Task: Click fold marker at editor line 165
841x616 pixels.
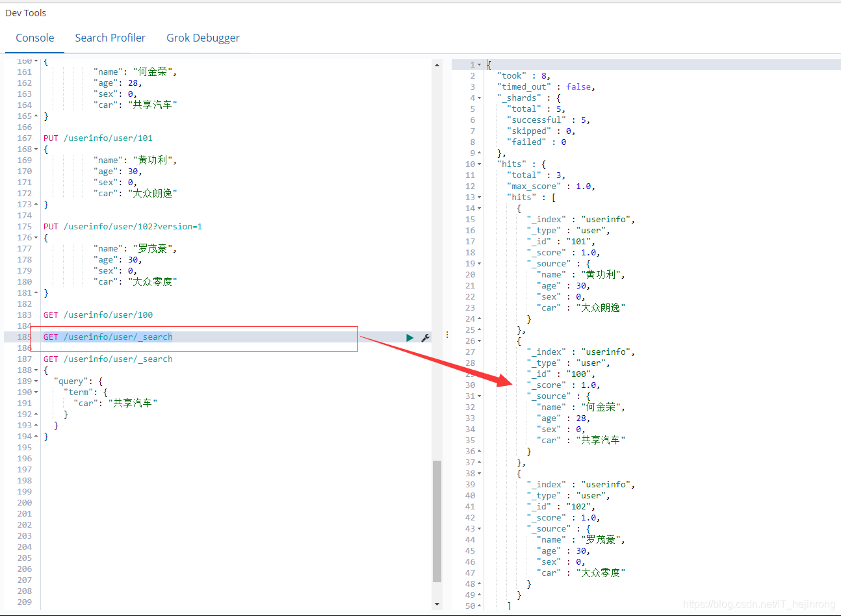Action: point(36,116)
